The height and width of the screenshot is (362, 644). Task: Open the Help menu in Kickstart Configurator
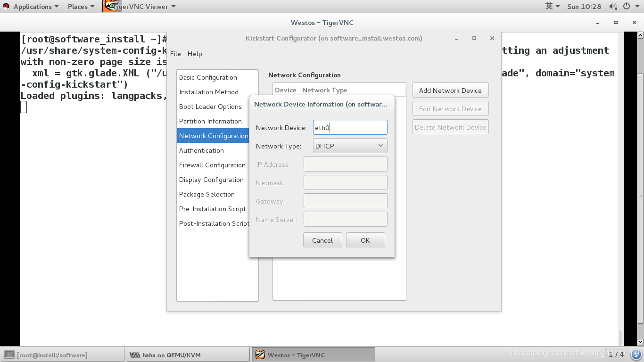195,54
